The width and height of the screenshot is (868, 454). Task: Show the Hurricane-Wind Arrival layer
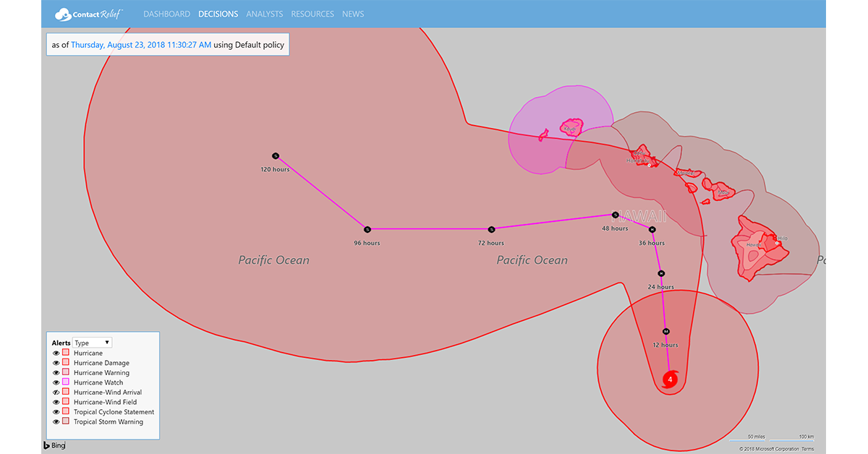click(x=56, y=393)
